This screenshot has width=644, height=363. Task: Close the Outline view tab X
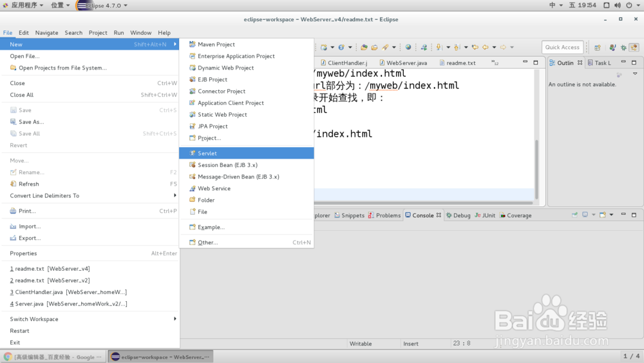580,63
